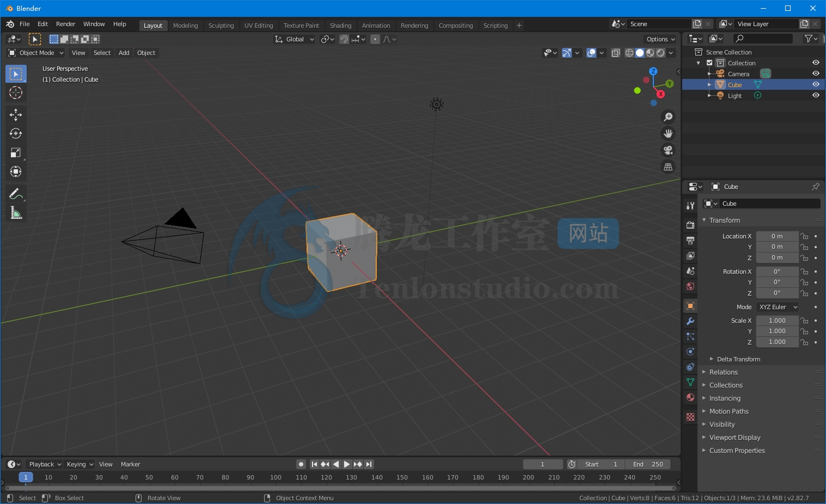Viewport: 826px width, 504px height.
Task: Toggle X-ray display
Action: point(616,53)
